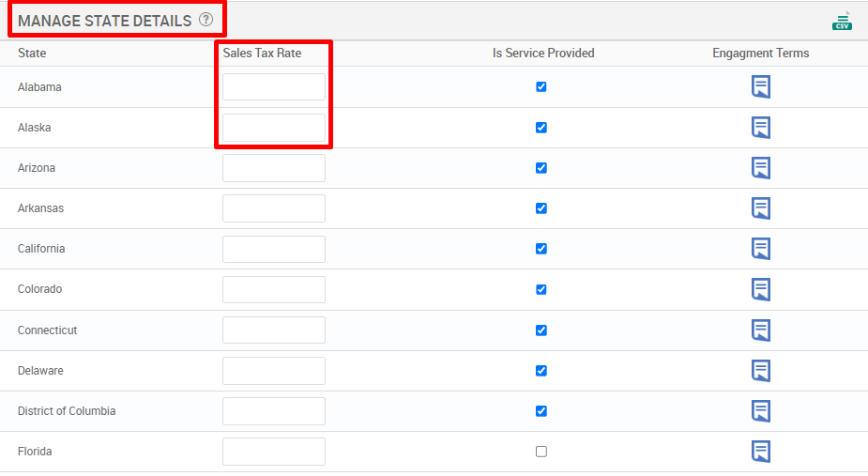
Task: Uncheck Is Service Provided for Delaware
Action: [x=541, y=371]
